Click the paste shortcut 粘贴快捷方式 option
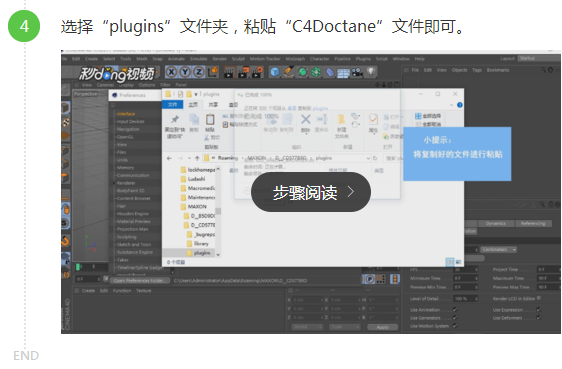Image resolution: width=562 pixels, height=369 pixels. point(240,124)
